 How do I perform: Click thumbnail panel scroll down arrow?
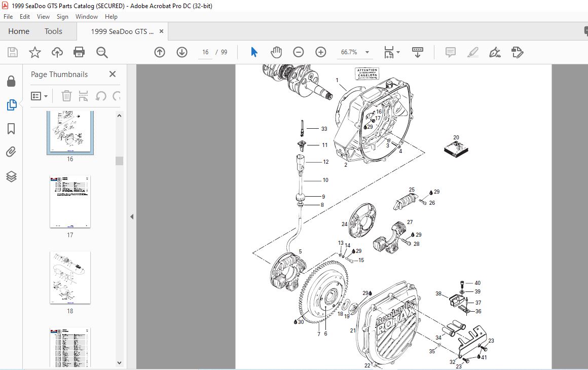[119, 363]
